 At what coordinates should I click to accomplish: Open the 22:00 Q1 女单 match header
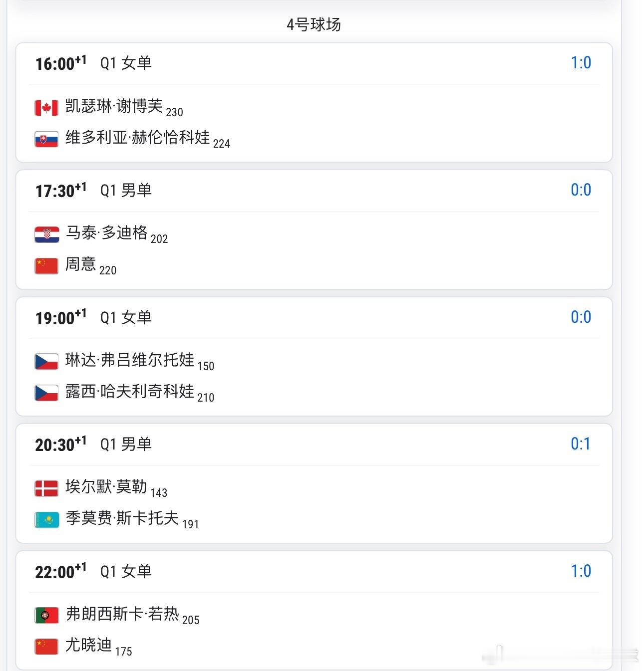click(314, 572)
